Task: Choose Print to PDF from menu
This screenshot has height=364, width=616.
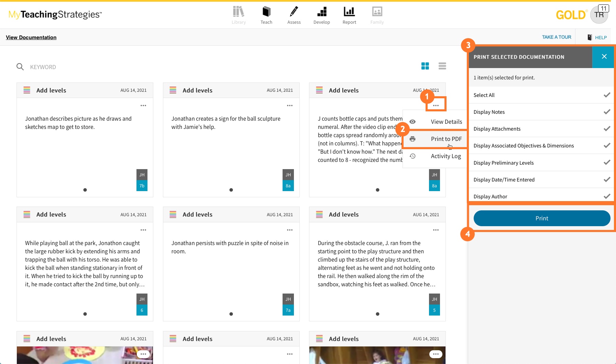Action: (446, 139)
